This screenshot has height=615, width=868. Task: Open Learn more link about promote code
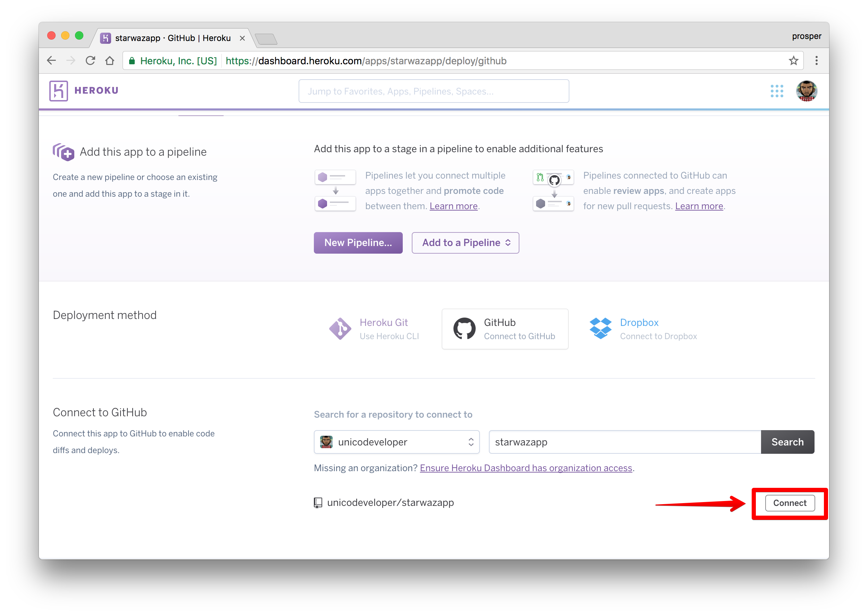[453, 206]
